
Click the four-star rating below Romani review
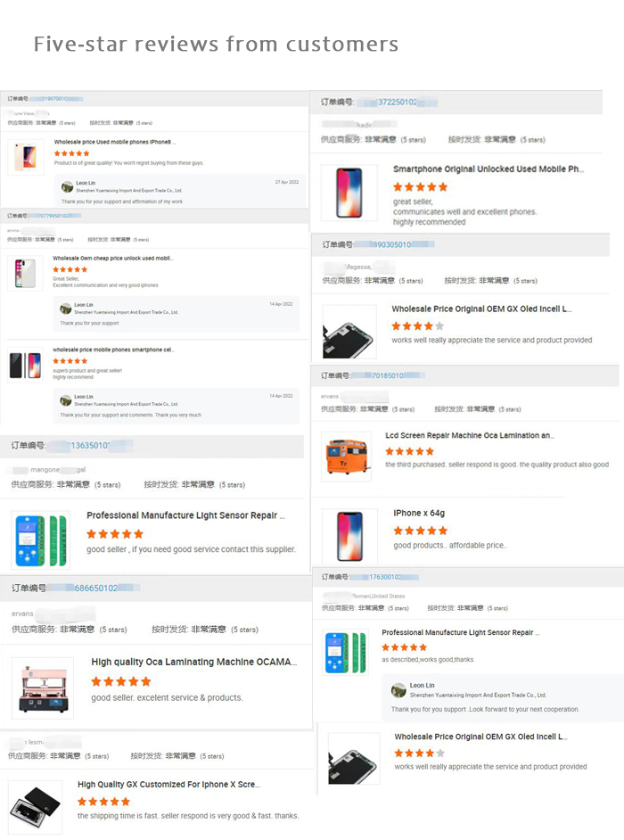click(x=419, y=754)
